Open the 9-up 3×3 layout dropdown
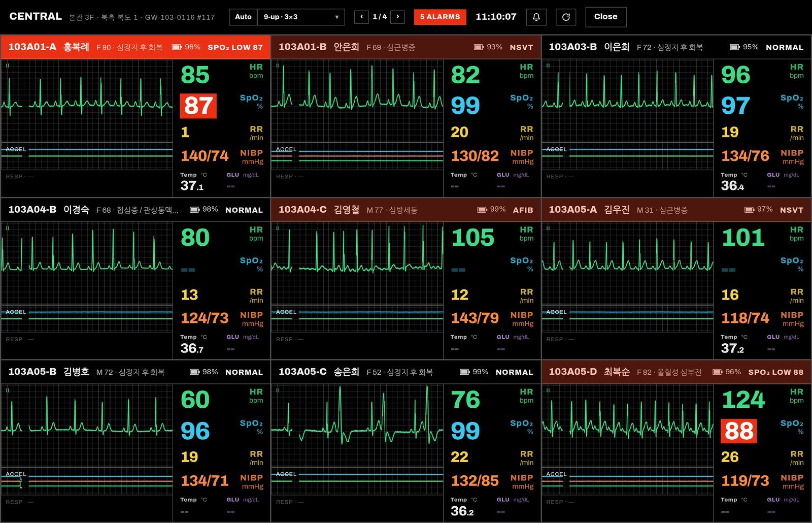 point(301,17)
